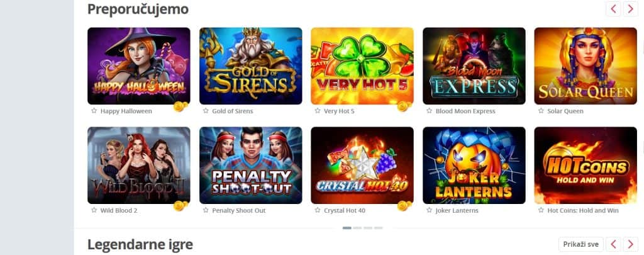Favorite Happy Halloween with its star icon
Image resolution: width=644 pixels, height=255 pixels.
point(94,111)
